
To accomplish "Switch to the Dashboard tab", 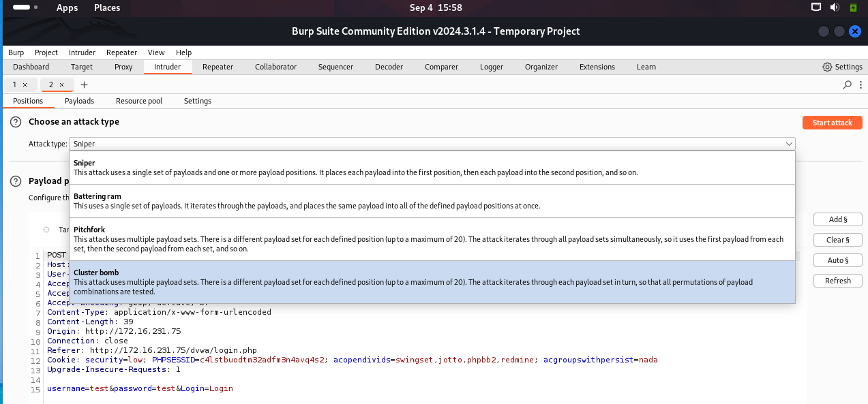I will coord(31,67).
